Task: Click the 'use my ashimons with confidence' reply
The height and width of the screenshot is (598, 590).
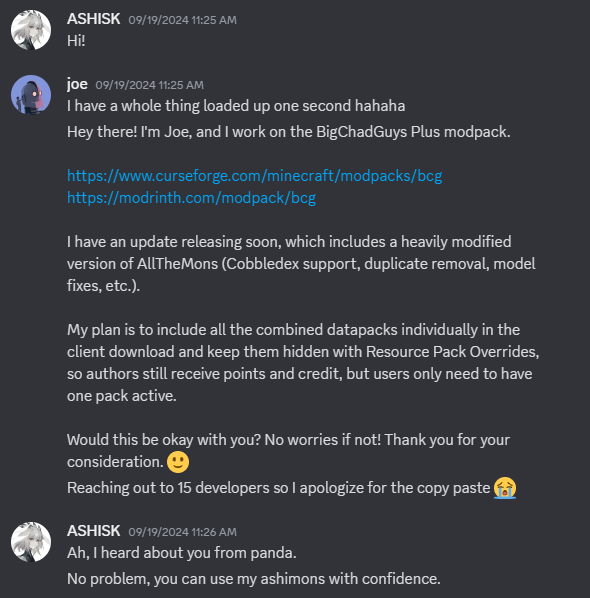Action: pyautogui.click(x=254, y=579)
